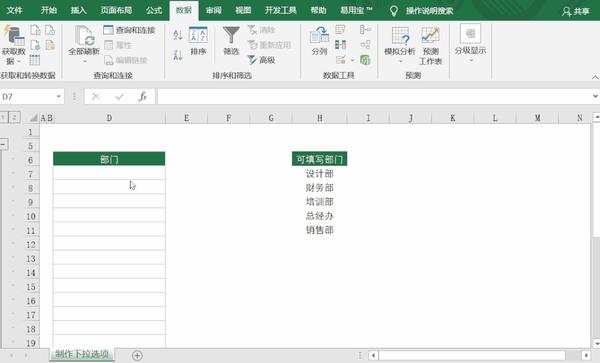Viewport: 600px width, 363px height.
Task: Add a new sheet with plus icon
Action: pyautogui.click(x=137, y=356)
